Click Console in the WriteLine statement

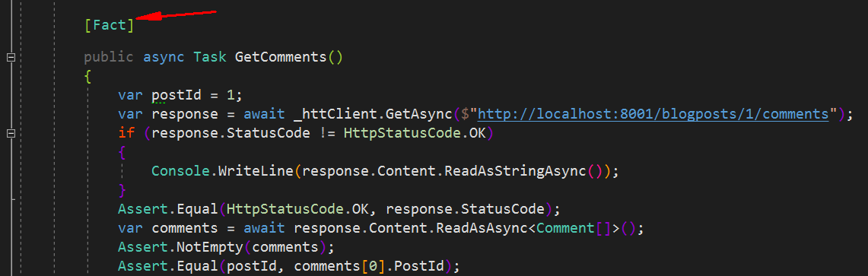180,172
